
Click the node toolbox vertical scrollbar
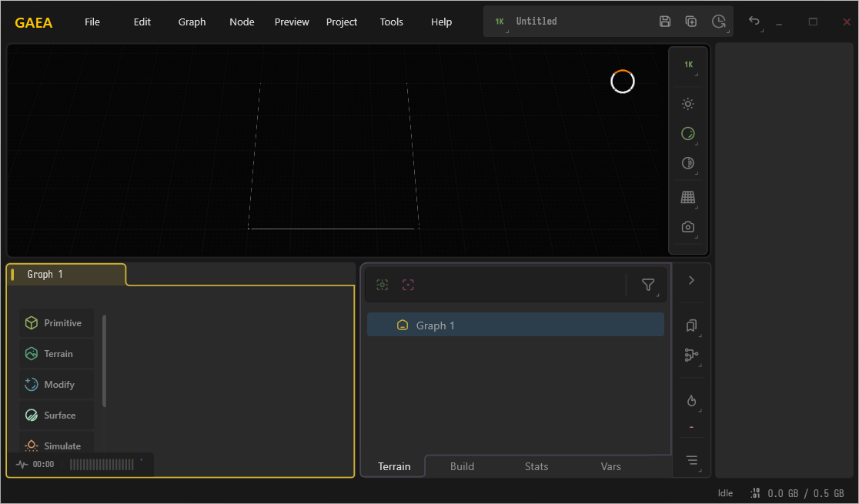coord(105,361)
